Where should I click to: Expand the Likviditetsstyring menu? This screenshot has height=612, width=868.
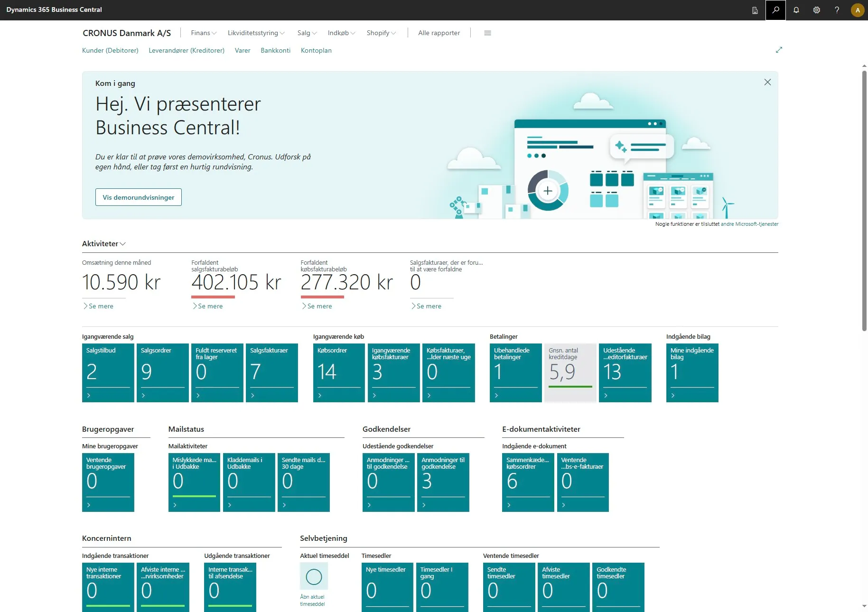[x=256, y=33]
